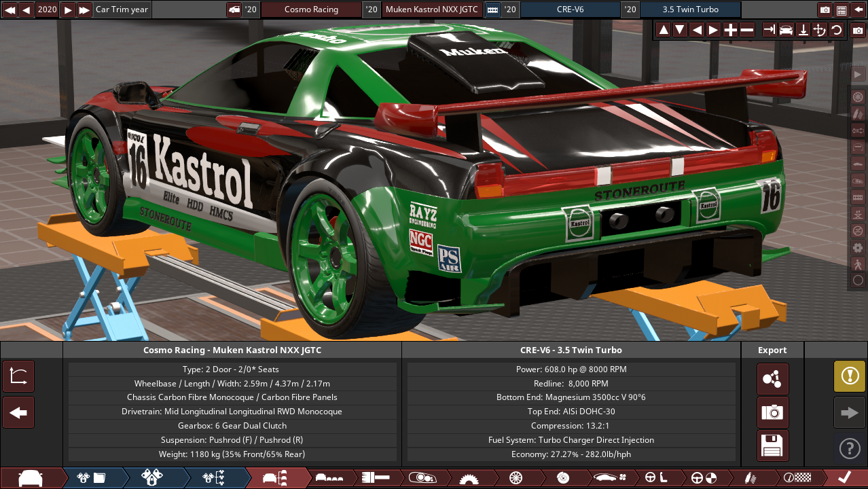Toggle wheel visibility in right sidebar
Viewport: 868px width, 489px height.
pyautogui.click(x=858, y=96)
